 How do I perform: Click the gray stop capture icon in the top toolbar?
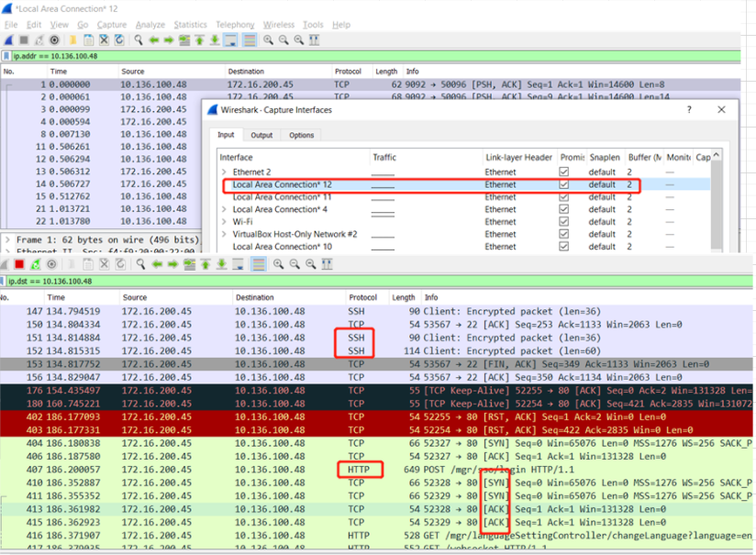pyautogui.click(x=24, y=40)
